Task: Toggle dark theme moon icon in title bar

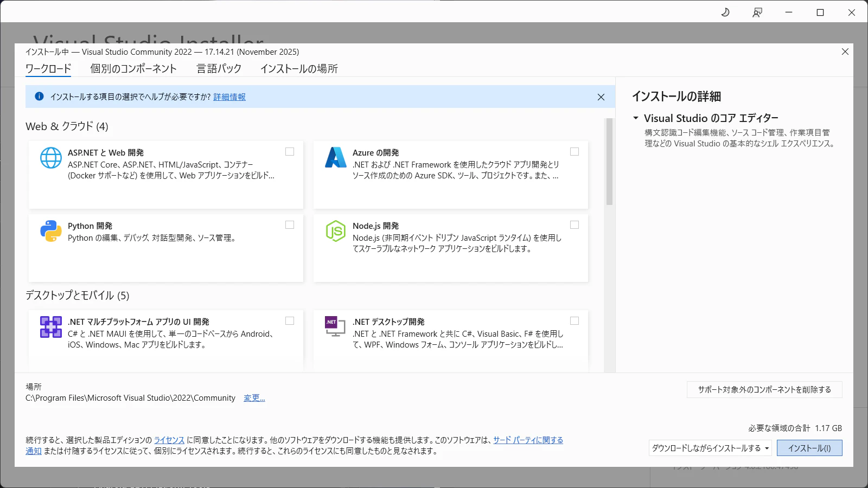Action: (725, 12)
